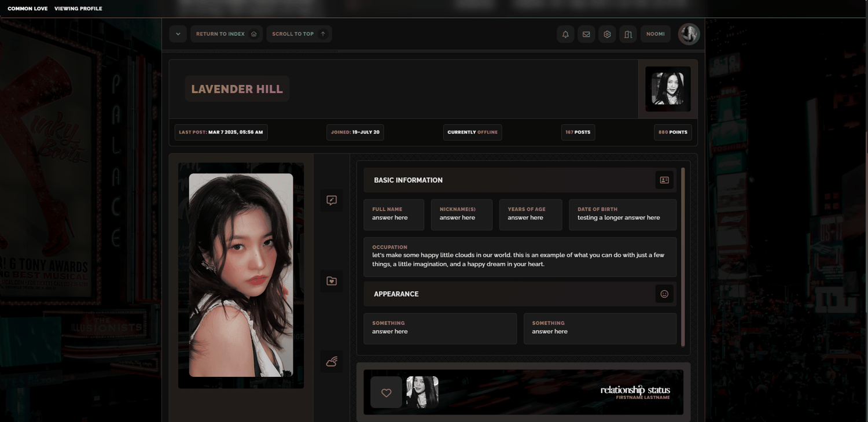This screenshot has width=868, height=422.
Task: Click the large portrait image of the character
Action: 241,275
